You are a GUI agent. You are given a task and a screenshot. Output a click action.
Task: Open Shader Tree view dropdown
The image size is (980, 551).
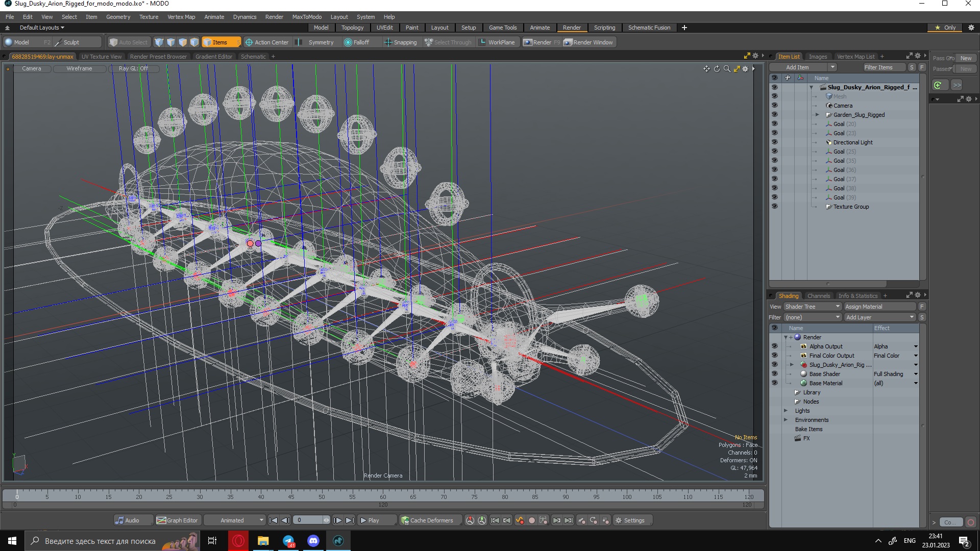pos(812,307)
